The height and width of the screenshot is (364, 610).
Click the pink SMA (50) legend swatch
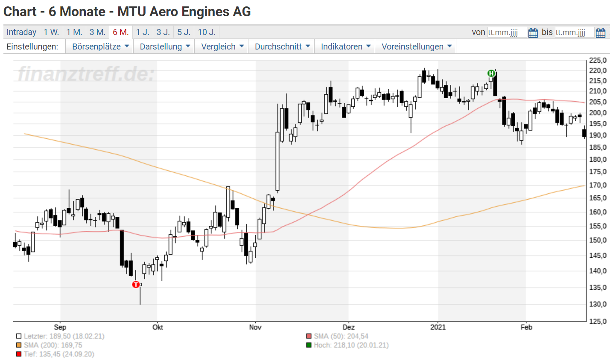click(309, 336)
